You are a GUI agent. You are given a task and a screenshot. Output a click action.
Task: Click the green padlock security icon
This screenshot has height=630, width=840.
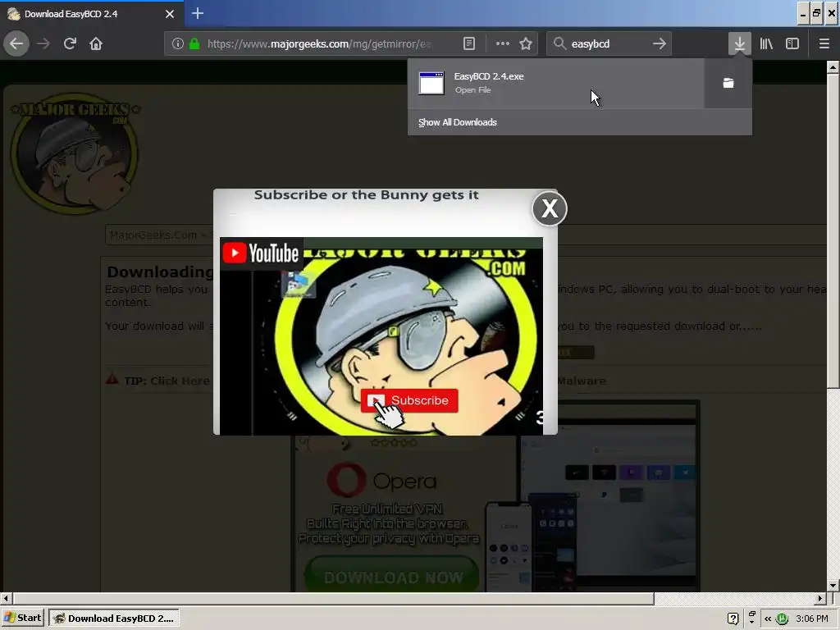click(x=194, y=43)
